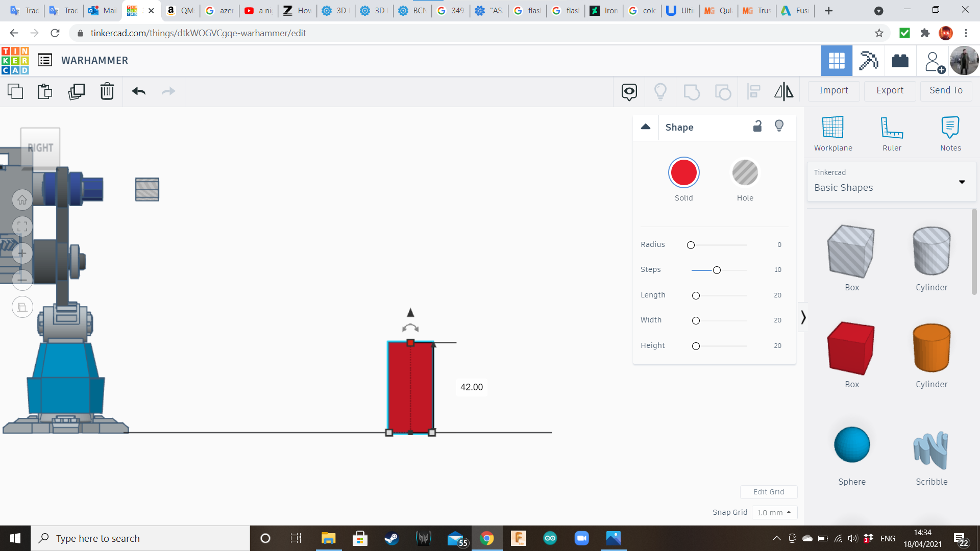980x551 pixels.
Task: Collapse the Shape inspector panel
Action: tap(646, 127)
